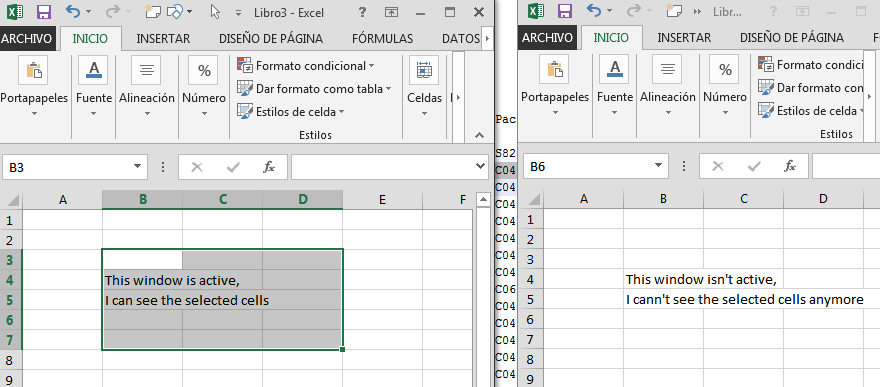The height and width of the screenshot is (387, 880).
Task: Show more ribbon tabs arrow in left window
Action: (487, 39)
